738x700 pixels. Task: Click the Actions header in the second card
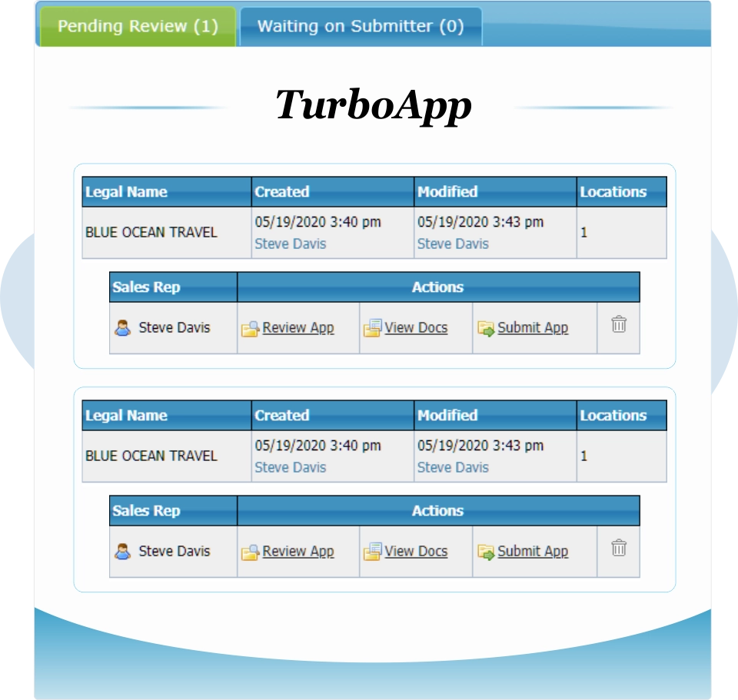(439, 510)
